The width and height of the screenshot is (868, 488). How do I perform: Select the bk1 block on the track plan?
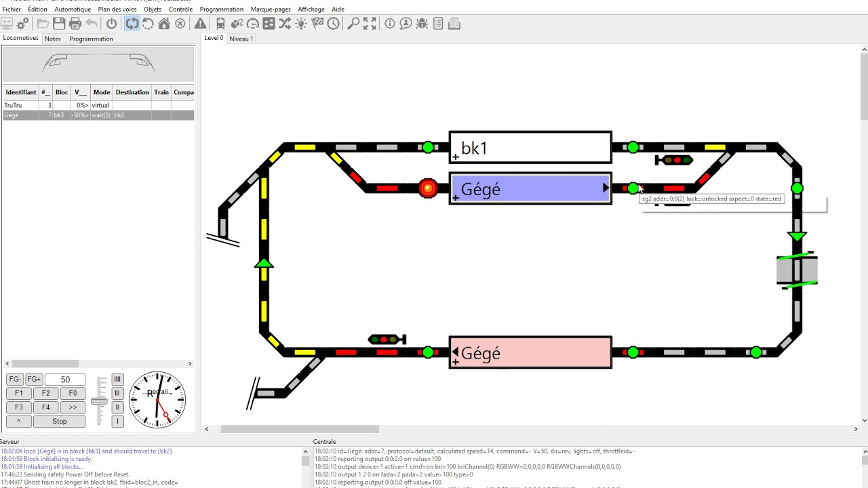(x=530, y=148)
